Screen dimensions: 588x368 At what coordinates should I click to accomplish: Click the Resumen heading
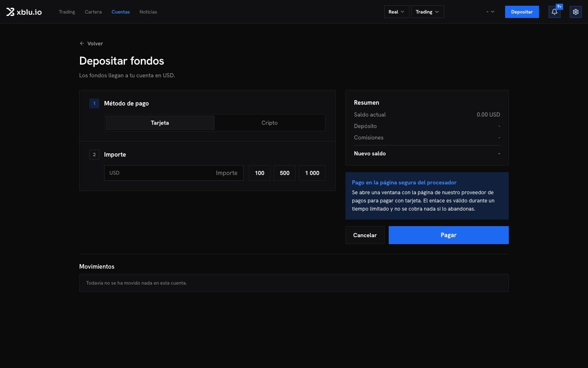click(367, 103)
